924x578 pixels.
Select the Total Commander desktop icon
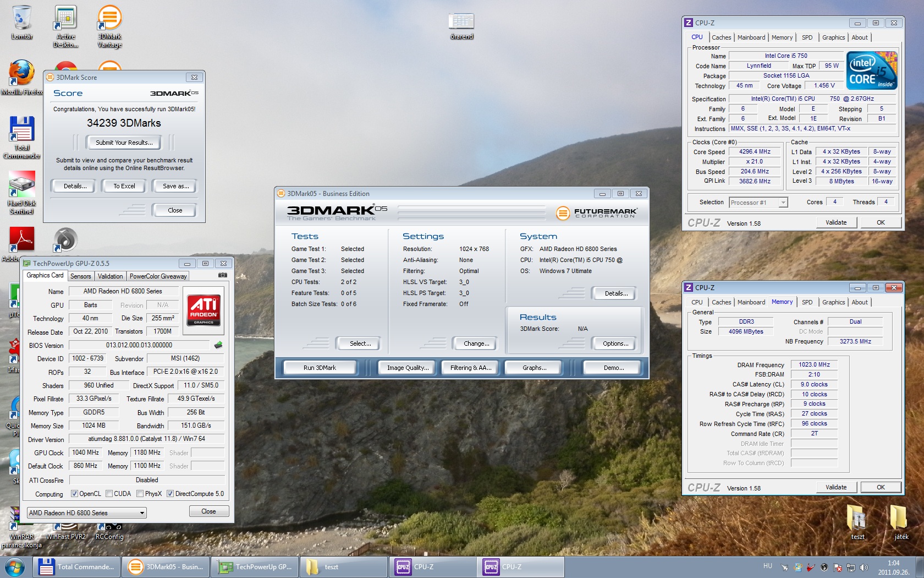click(22, 137)
